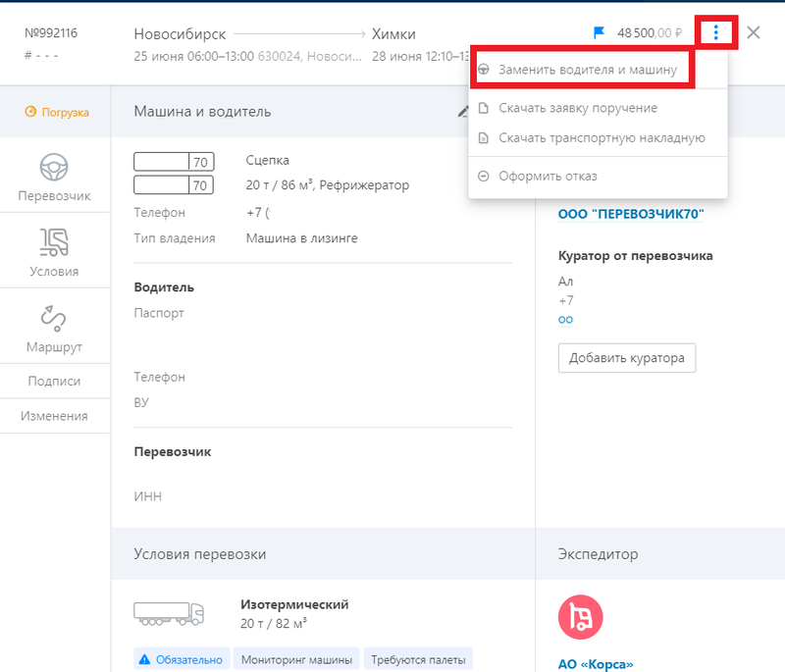Open the ООО "ПЕРЕВОЗЧИК70" link
The image size is (785, 672).
[631, 215]
